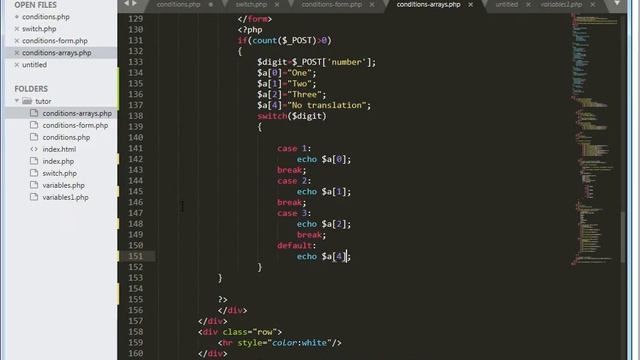Click the default: keyword
Viewport: 640px width, 360px height.
pos(296,246)
